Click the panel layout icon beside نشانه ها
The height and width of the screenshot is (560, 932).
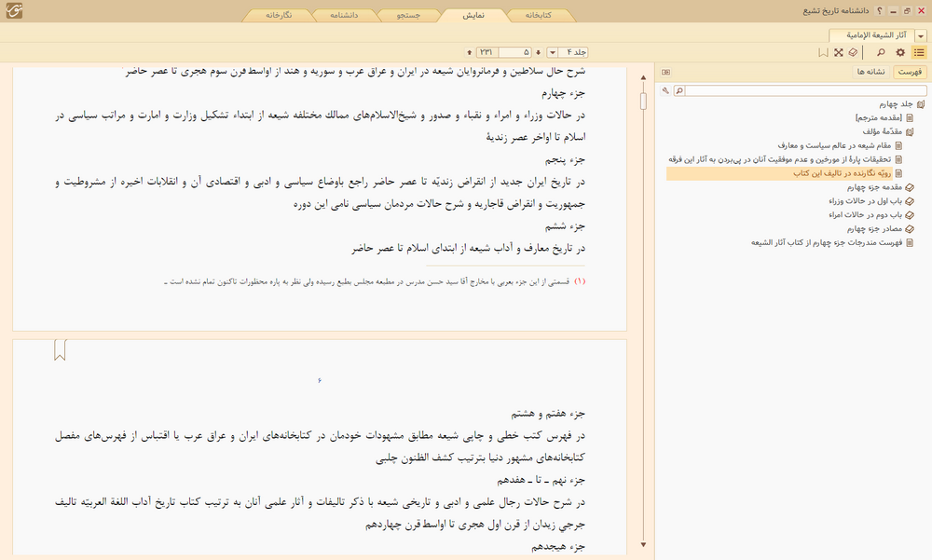(x=665, y=72)
